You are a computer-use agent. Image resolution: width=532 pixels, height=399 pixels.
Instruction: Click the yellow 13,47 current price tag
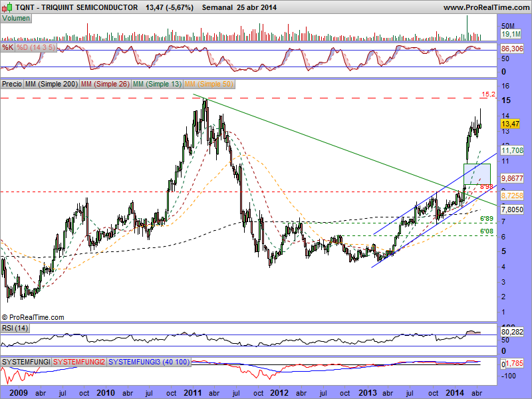point(510,124)
